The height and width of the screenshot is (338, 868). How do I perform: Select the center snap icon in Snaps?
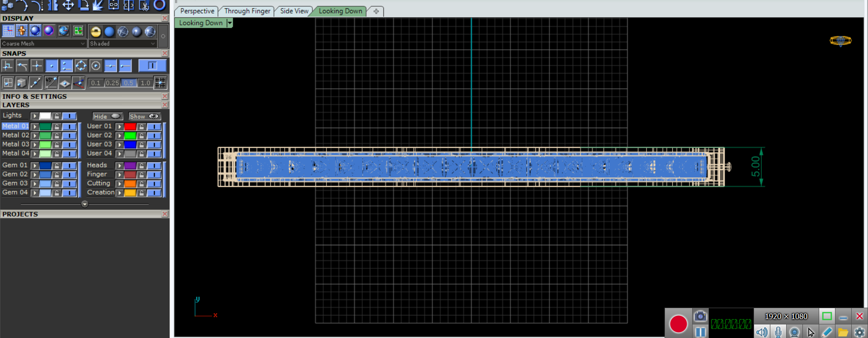[96, 66]
